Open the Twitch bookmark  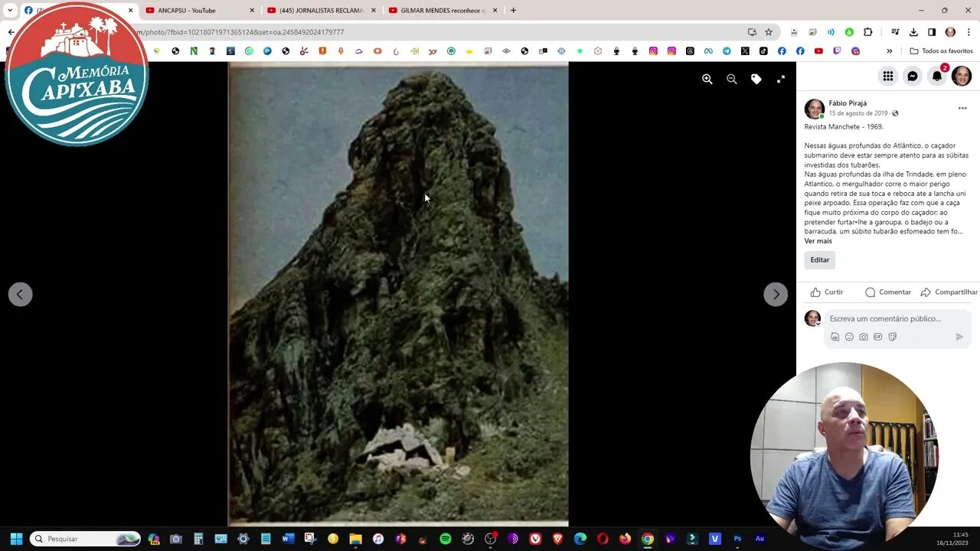click(x=837, y=51)
